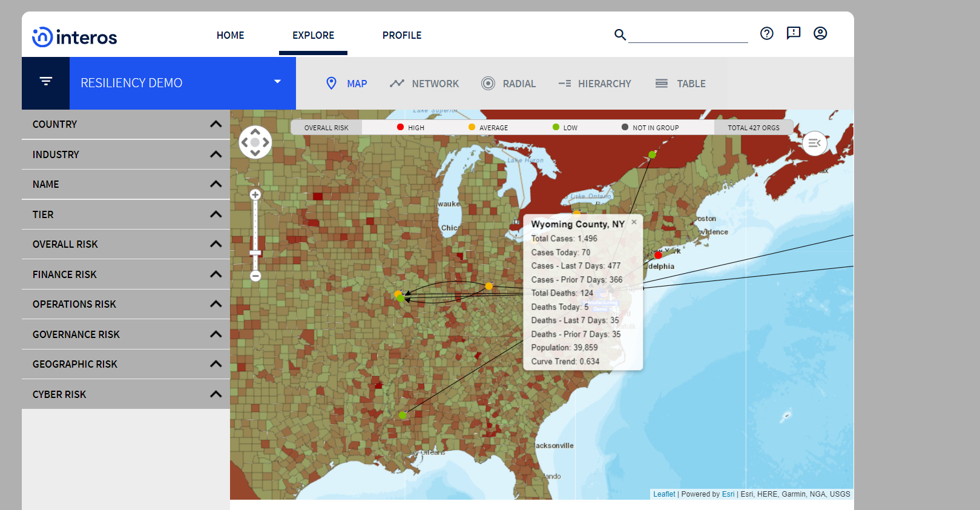Click the Overall Risk legend label
Image resolution: width=980 pixels, height=510 pixels.
tap(326, 128)
